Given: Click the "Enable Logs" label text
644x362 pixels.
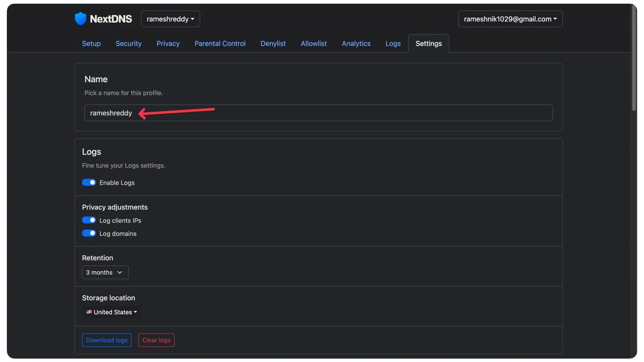Looking at the screenshot, I should (x=117, y=183).
